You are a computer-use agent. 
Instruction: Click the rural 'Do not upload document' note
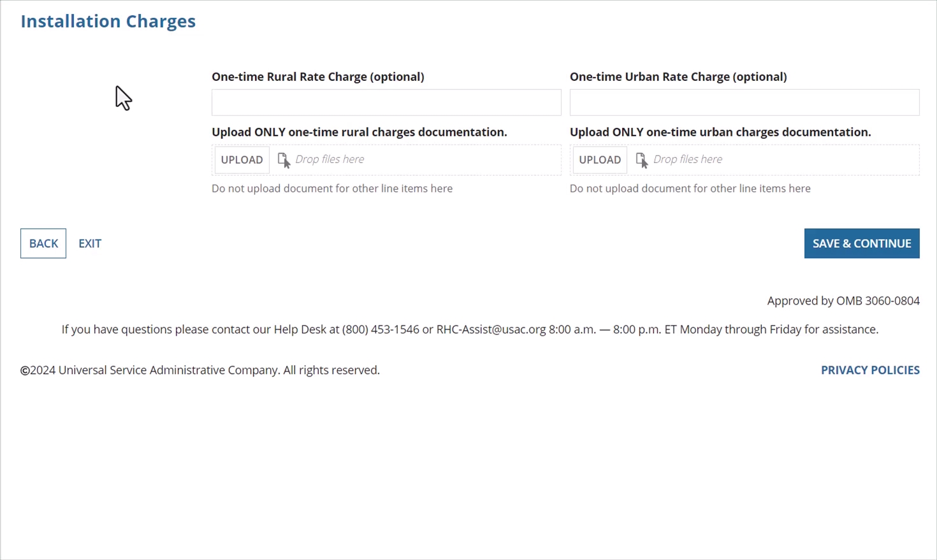coord(332,189)
